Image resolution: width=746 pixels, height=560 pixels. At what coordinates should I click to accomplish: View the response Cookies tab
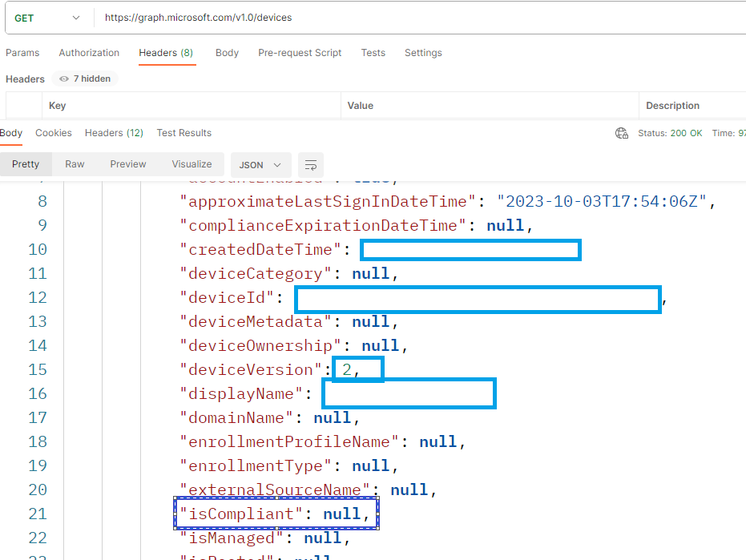[x=53, y=133]
